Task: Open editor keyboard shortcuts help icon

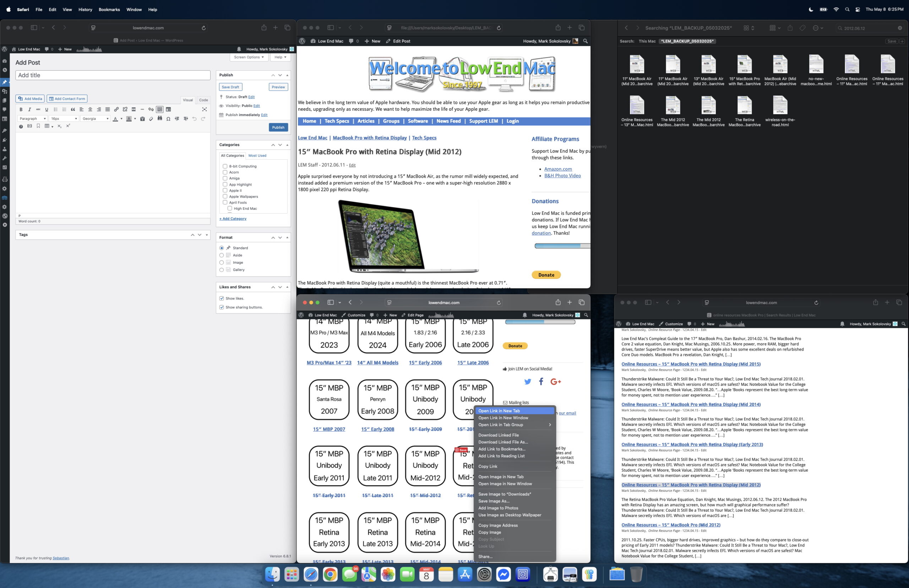Action: pos(21,126)
